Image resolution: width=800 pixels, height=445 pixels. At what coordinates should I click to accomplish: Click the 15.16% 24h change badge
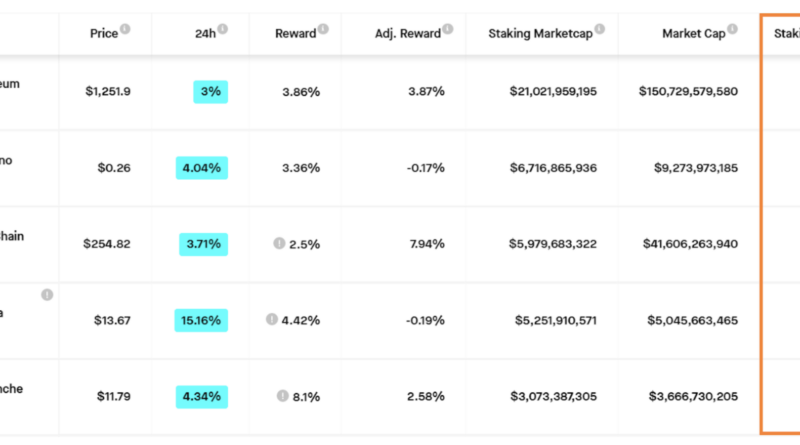point(200,320)
